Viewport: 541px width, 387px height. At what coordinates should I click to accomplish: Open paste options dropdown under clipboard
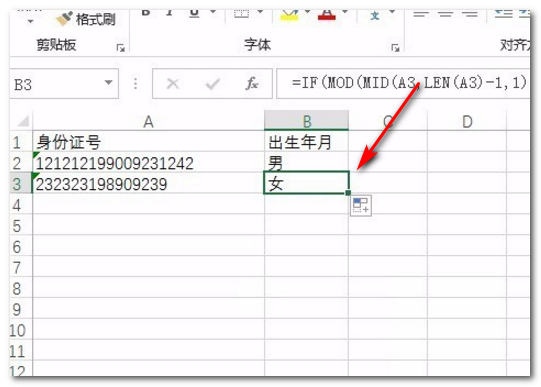coord(31,21)
